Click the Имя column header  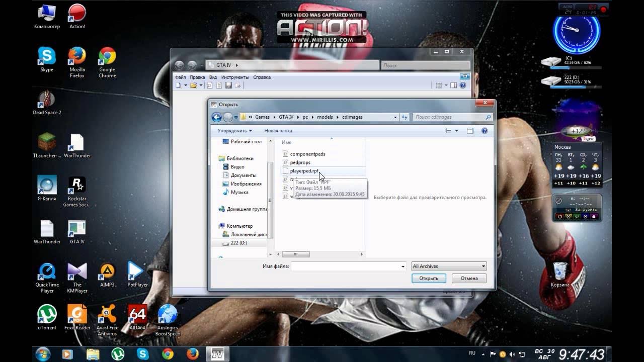[287, 142]
